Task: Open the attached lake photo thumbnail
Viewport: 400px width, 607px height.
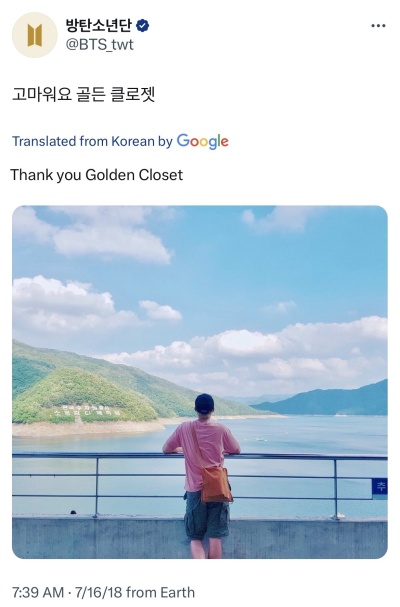Action: tap(200, 382)
